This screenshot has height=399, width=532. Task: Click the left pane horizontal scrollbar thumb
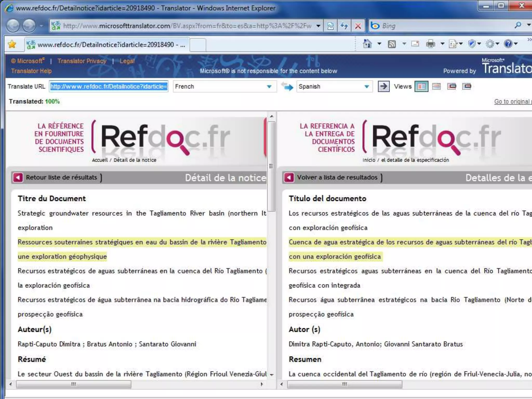pyautogui.click(x=74, y=384)
